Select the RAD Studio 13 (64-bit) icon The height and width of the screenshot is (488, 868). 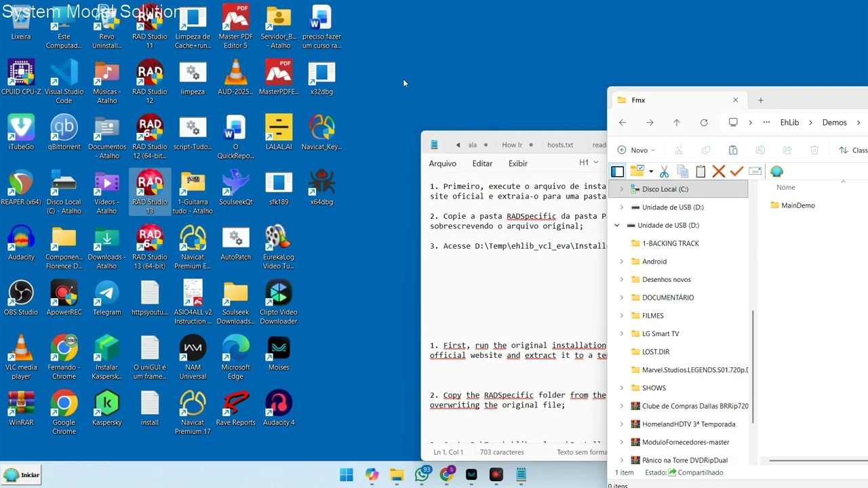[x=150, y=247]
